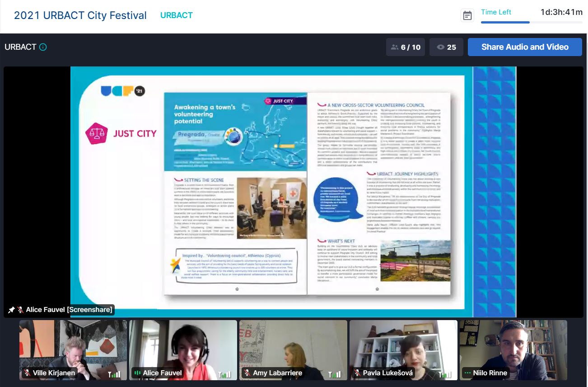Click Pavla Lukešová's signal strength icon
Screen dimensions: 588x387
[445, 374]
